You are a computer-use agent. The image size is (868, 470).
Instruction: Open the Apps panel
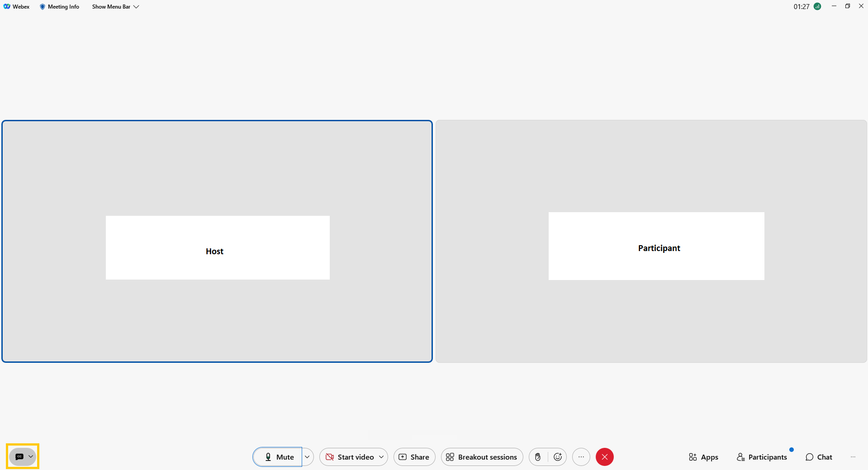pyautogui.click(x=703, y=457)
